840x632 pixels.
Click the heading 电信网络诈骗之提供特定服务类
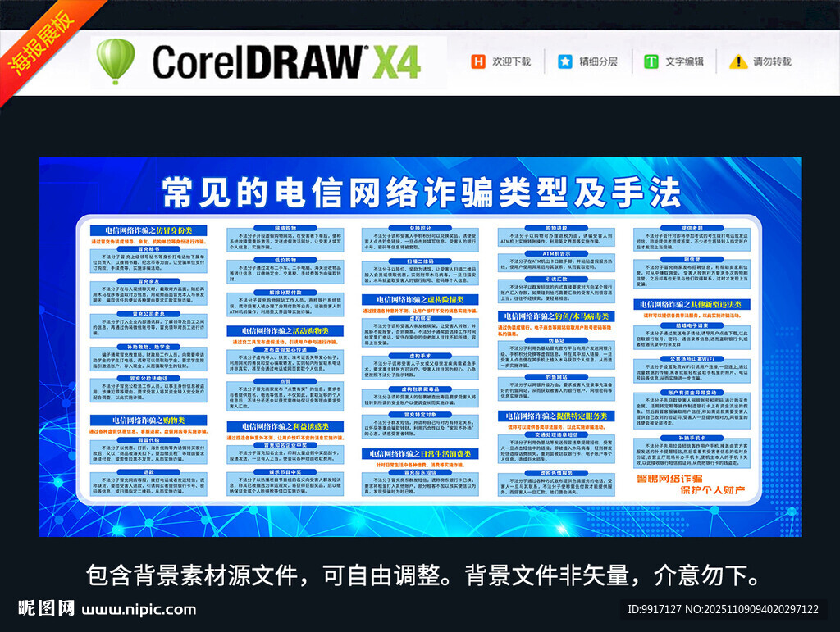tap(557, 416)
